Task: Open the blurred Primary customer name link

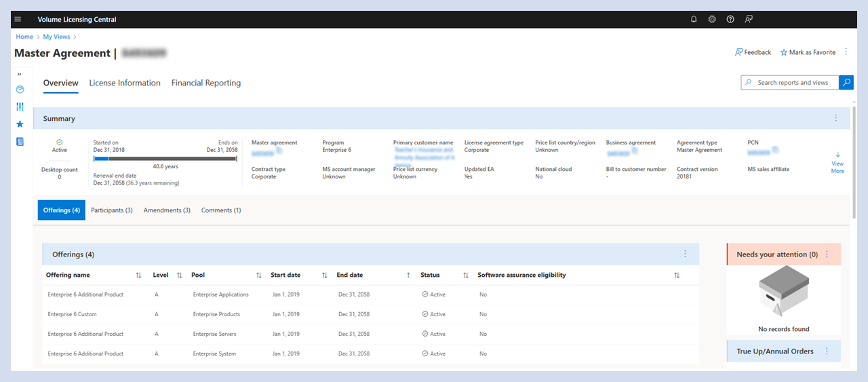Action: pyautogui.click(x=425, y=157)
